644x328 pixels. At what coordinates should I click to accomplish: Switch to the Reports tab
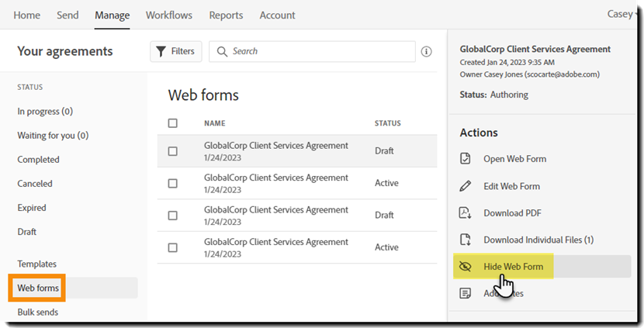[226, 16]
